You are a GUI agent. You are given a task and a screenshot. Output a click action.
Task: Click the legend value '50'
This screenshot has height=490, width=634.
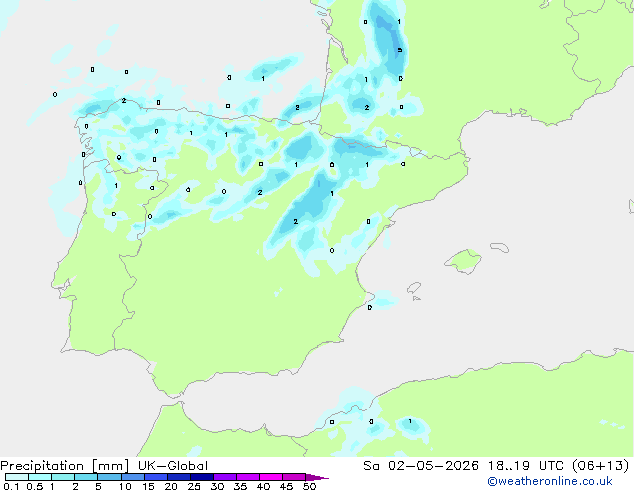click(x=310, y=486)
